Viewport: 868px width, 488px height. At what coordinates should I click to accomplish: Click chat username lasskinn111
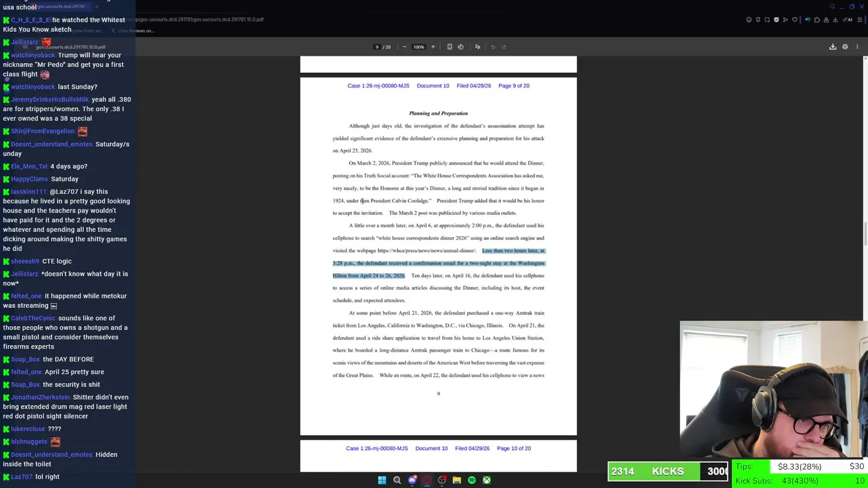pyautogui.click(x=28, y=192)
